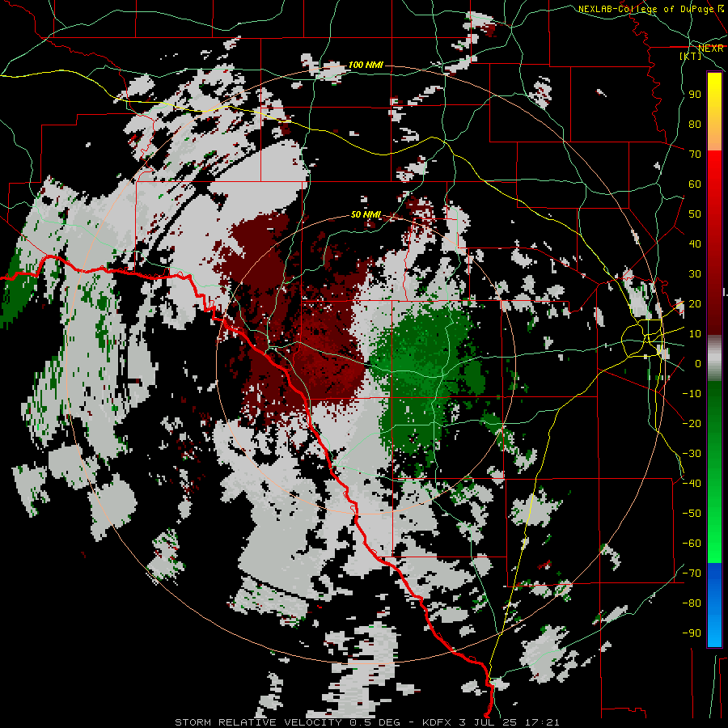Click the -10 value on velocity scale
The width and height of the screenshot is (728, 728).
click(692, 394)
